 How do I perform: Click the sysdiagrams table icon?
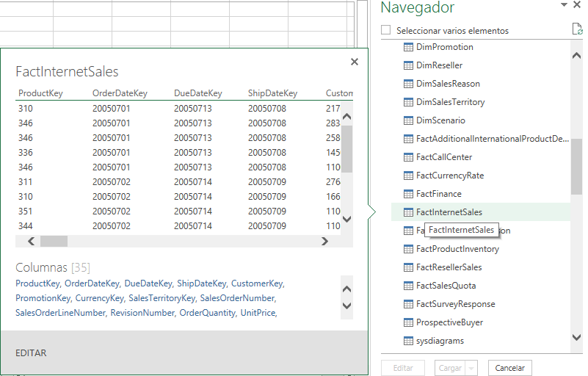409,341
